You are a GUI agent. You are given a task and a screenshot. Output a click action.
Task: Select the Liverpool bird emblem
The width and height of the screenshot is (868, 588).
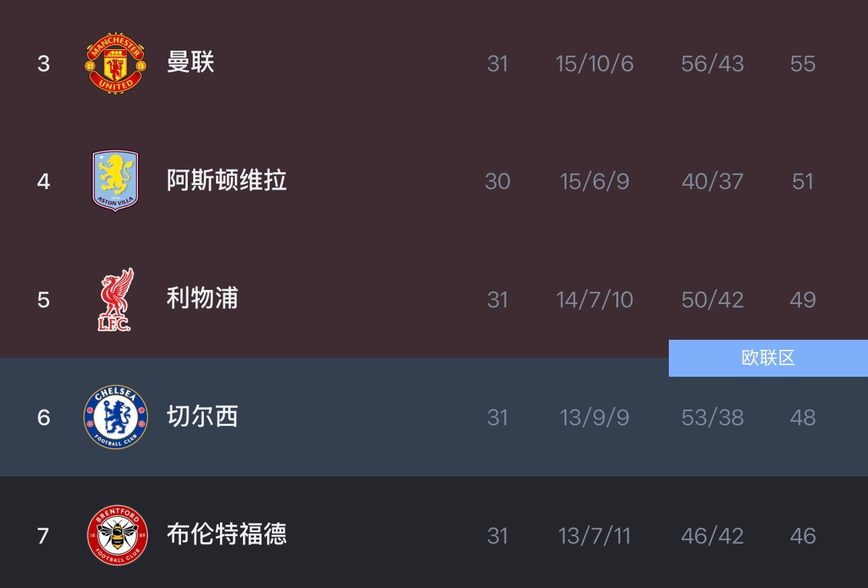pyautogui.click(x=115, y=299)
